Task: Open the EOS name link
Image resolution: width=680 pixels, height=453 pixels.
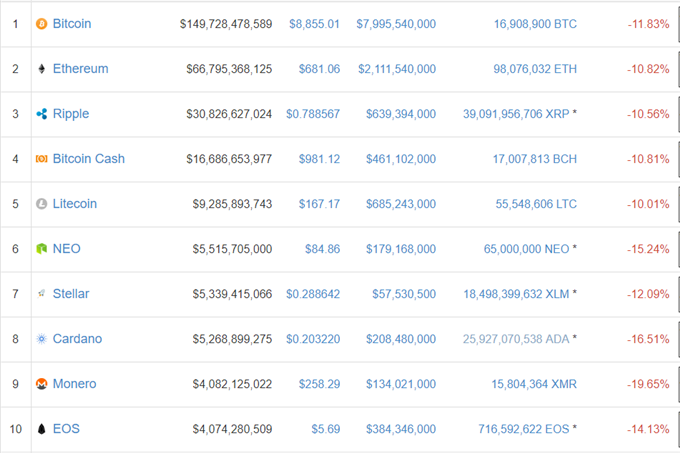Action: coord(66,429)
